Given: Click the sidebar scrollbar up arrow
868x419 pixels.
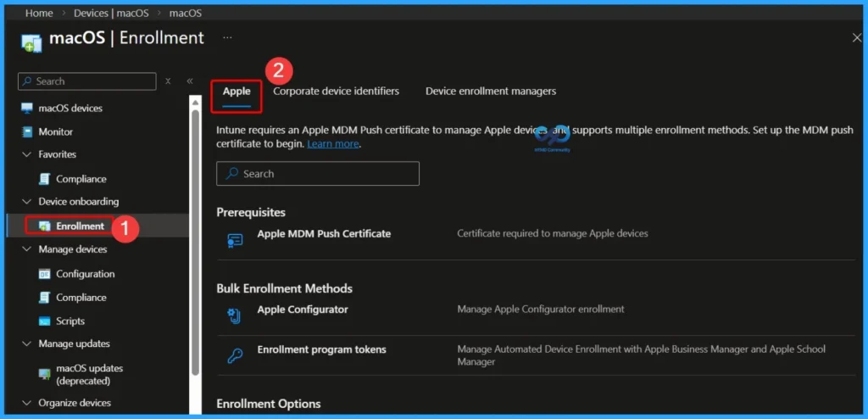Looking at the screenshot, I should [195, 102].
